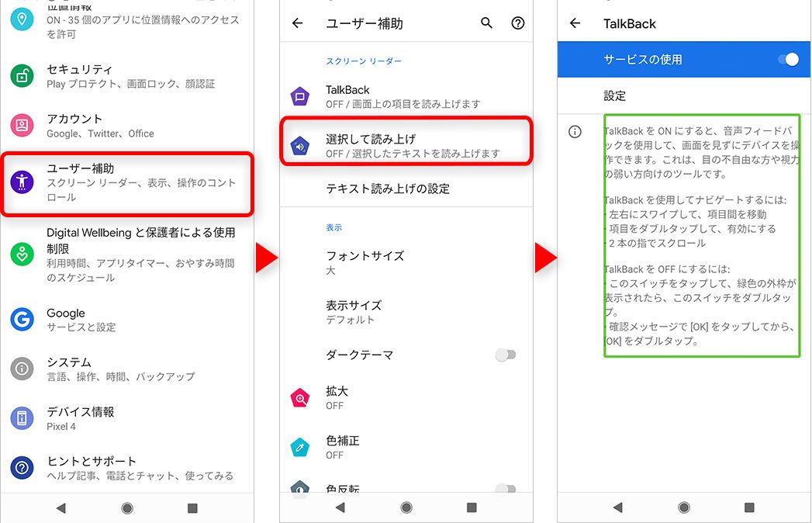Open ユーザー補助 settings
Screen dimensions: 812x523
(x=127, y=183)
